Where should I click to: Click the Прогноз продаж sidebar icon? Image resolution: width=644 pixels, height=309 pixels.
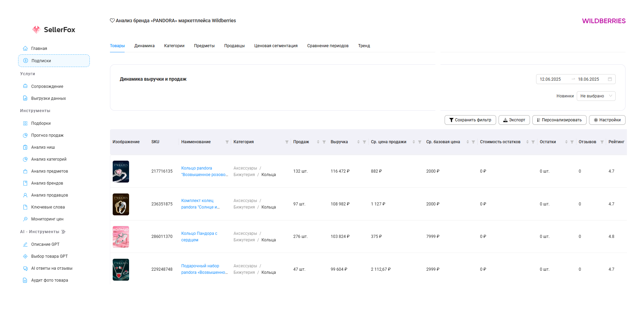coord(25,135)
